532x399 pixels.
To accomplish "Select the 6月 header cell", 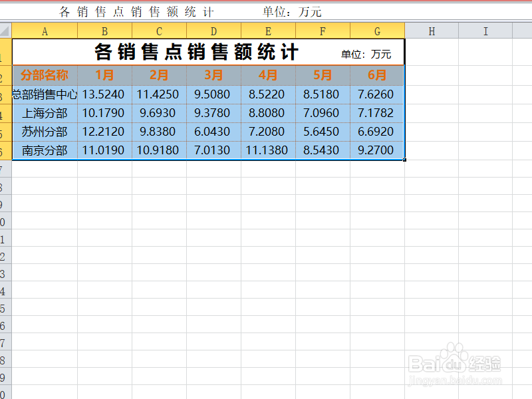I will coord(377,75).
